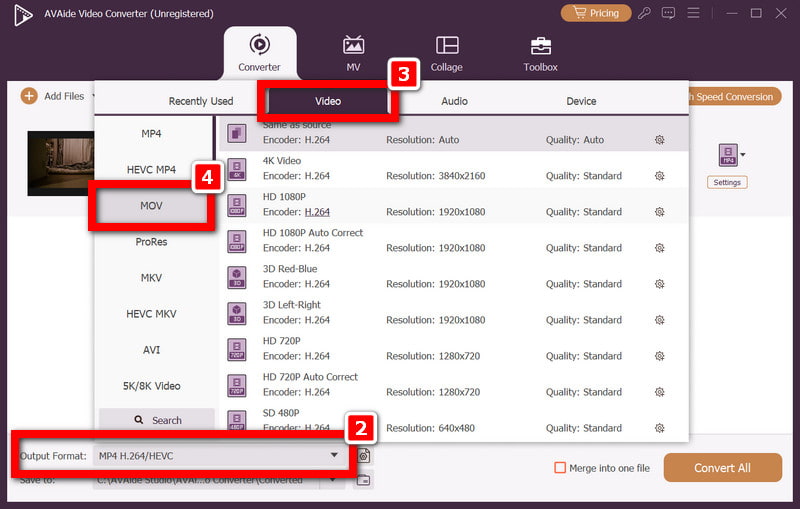Open settings gear for HD 1080P row
This screenshot has width=800, height=509.
click(x=660, y=212)
